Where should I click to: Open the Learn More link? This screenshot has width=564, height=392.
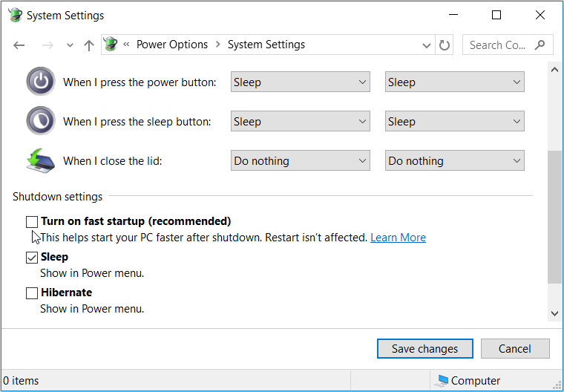click(x=398, y=238)
